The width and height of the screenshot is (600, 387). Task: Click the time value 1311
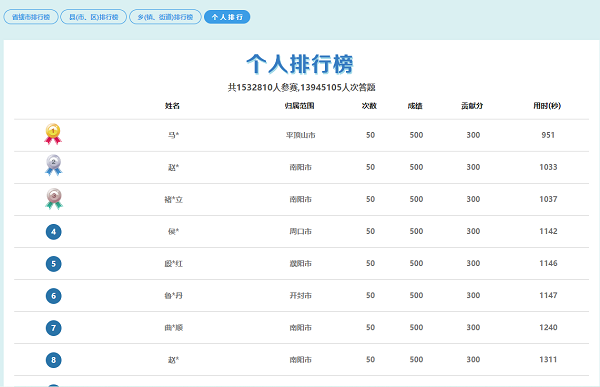pyautogui.click(x=548, y=360)
